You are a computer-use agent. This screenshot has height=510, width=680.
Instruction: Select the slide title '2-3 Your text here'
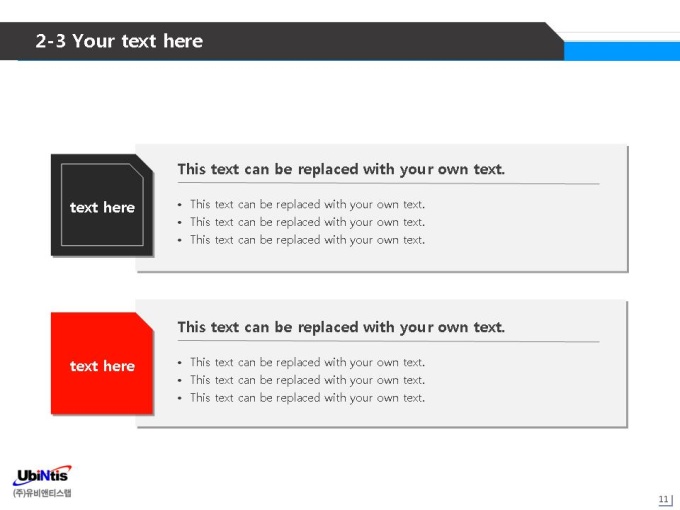pyautogui.click(x=119, y=41)
